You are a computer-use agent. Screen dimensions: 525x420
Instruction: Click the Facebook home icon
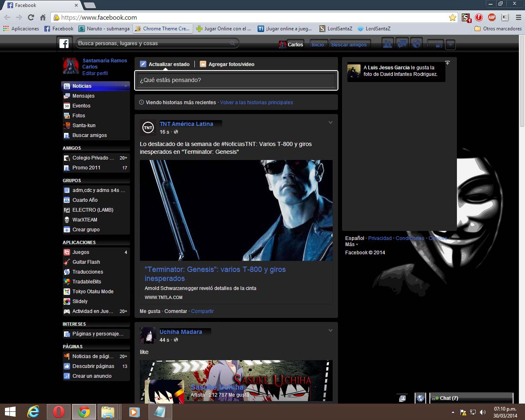[64, 43]
